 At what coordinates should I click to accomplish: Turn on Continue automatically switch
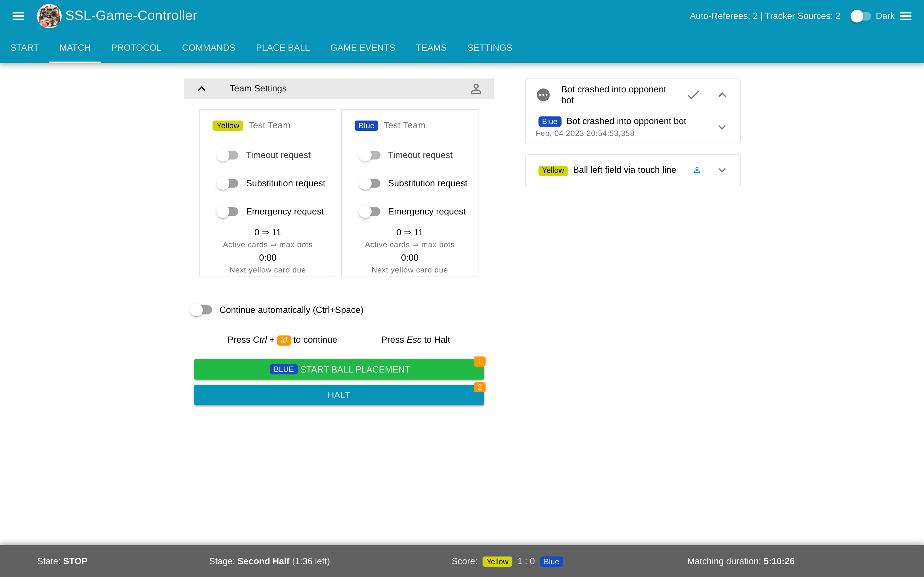(201, 310)
